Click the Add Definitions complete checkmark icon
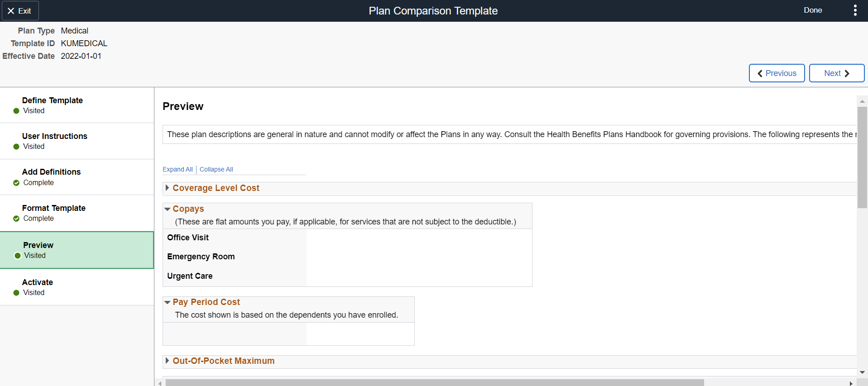Viewport: 868px width, 386px height. (16, 183)
